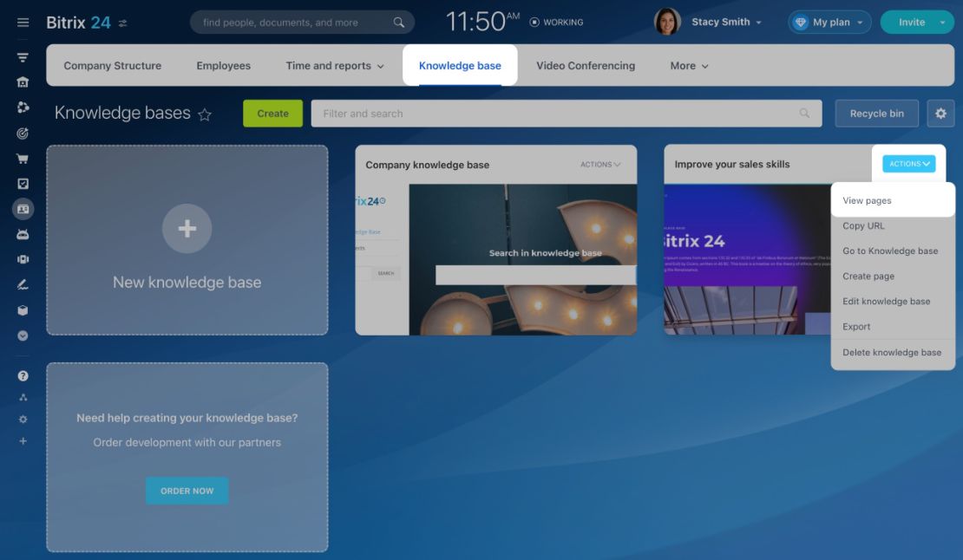Open ACTIONS on Company knowledge base card
Image resolution: width=963 pixels, height=560 pixels.
600,165
